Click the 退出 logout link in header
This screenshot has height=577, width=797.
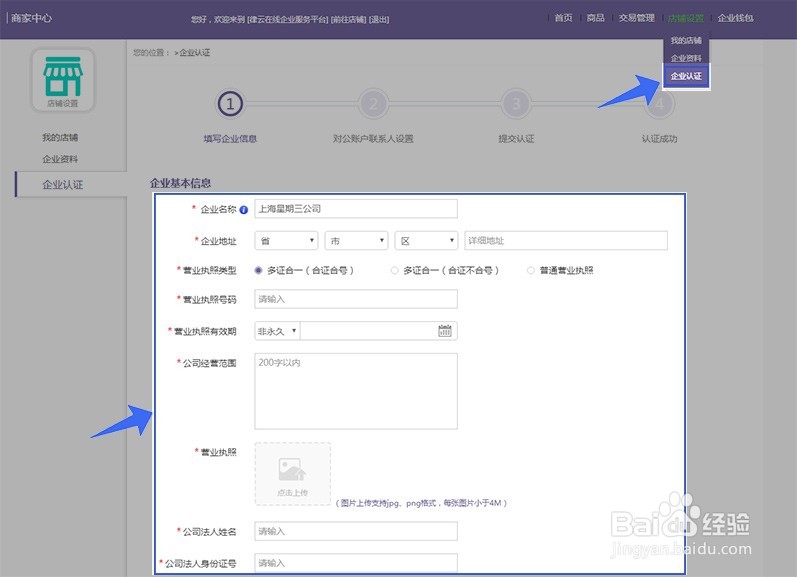pos(379,19)
